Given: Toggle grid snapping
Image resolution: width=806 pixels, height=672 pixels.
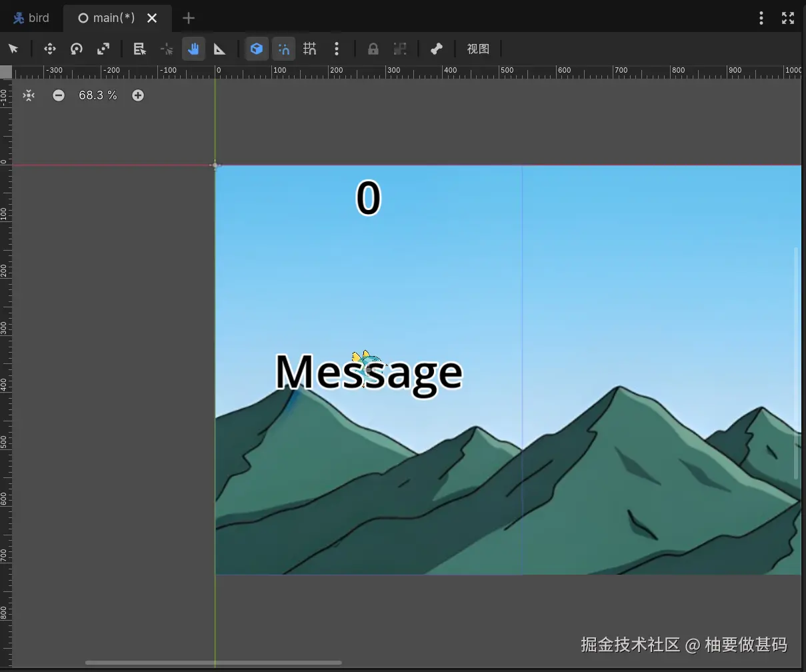Looking at the screenshot, I should pyautogui.click(x=309, y=49).
